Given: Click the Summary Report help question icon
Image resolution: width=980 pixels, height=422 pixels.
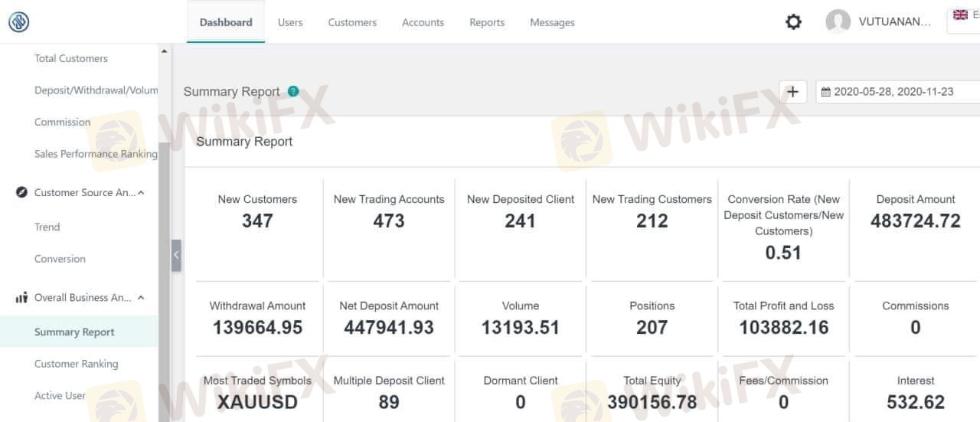Looking at the screenshot, I should 293,91.
